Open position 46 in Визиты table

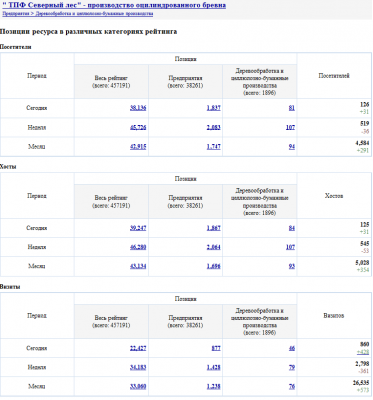tap(292, 348)
